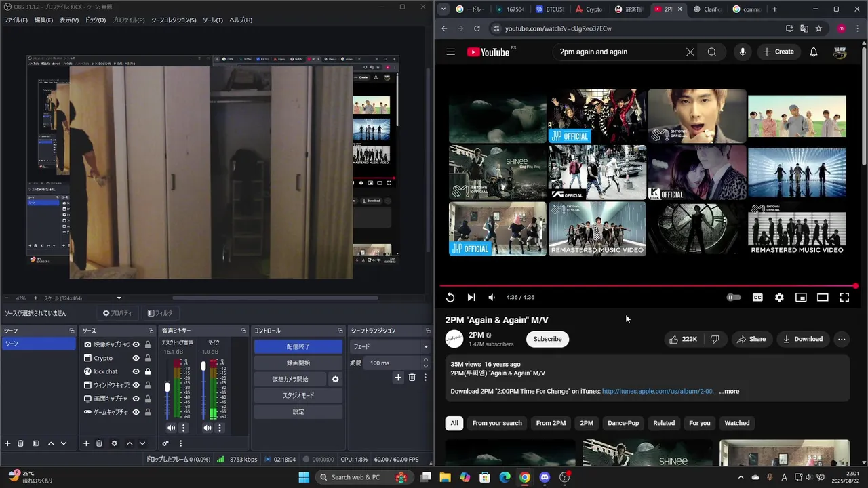
Task: Toggle visibility of the 映像キャプチャ source
Action: point(136,344)
